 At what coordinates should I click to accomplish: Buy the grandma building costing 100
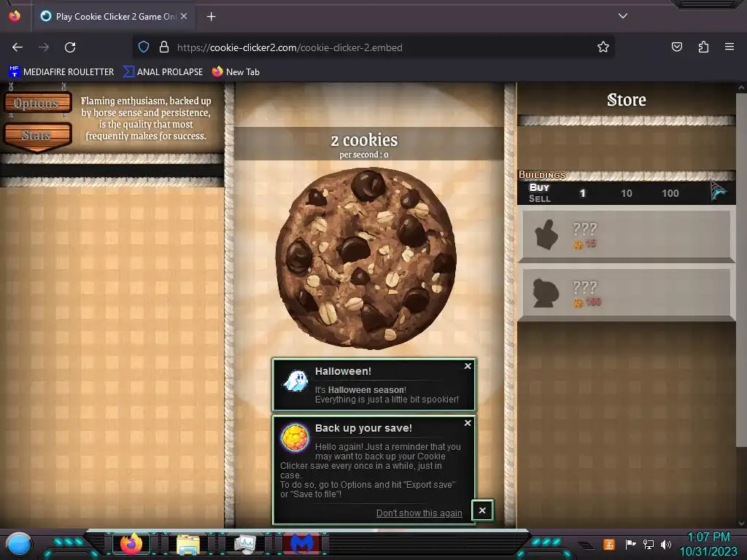(627, 294)
